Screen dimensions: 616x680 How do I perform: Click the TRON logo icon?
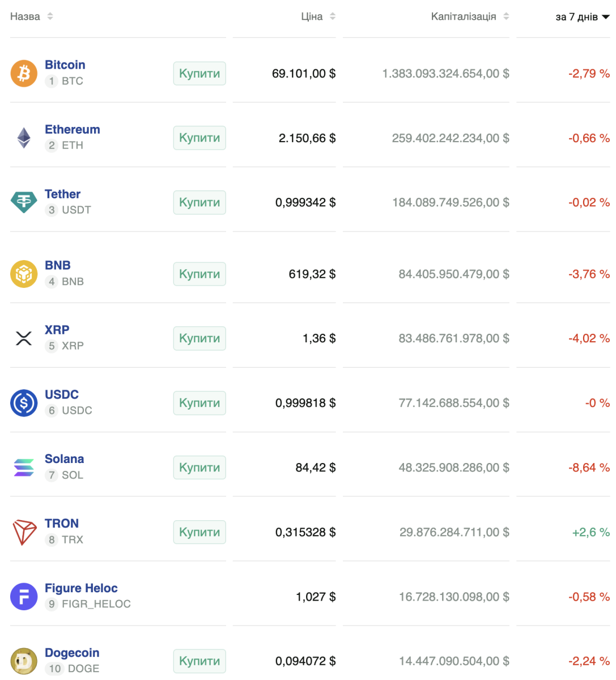(24, 532)
